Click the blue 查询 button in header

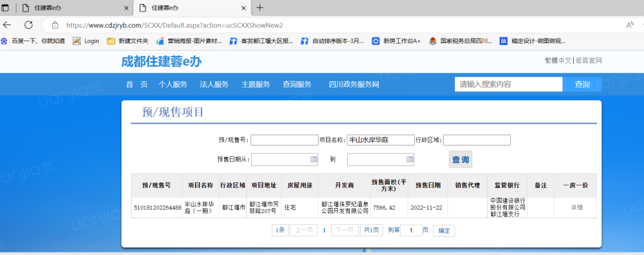point(582,84)
